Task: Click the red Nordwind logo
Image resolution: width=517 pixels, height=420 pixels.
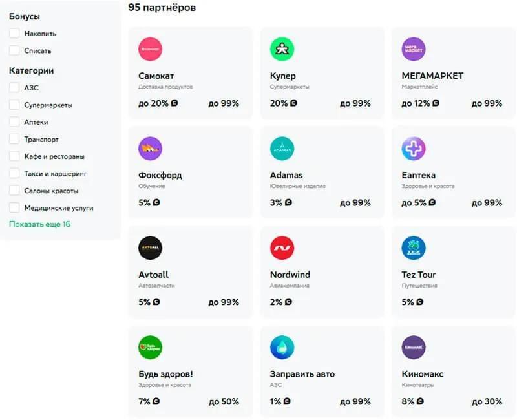Action: point(282,248)
